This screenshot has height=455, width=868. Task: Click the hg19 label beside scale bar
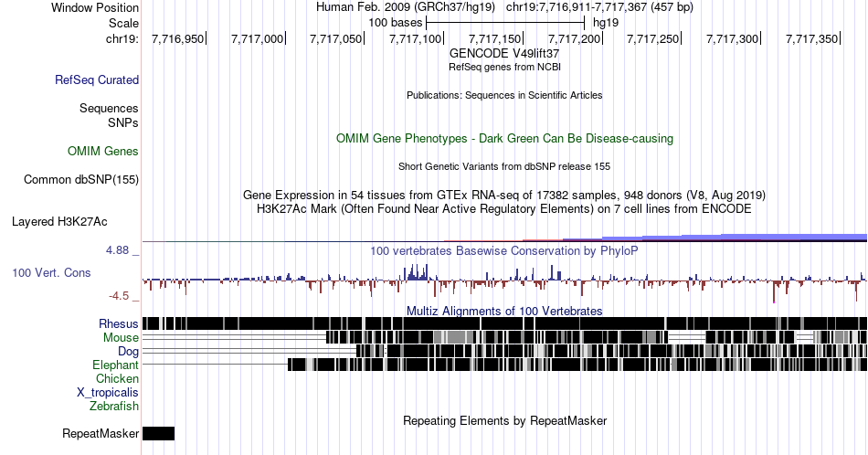[x=606, y=23]
